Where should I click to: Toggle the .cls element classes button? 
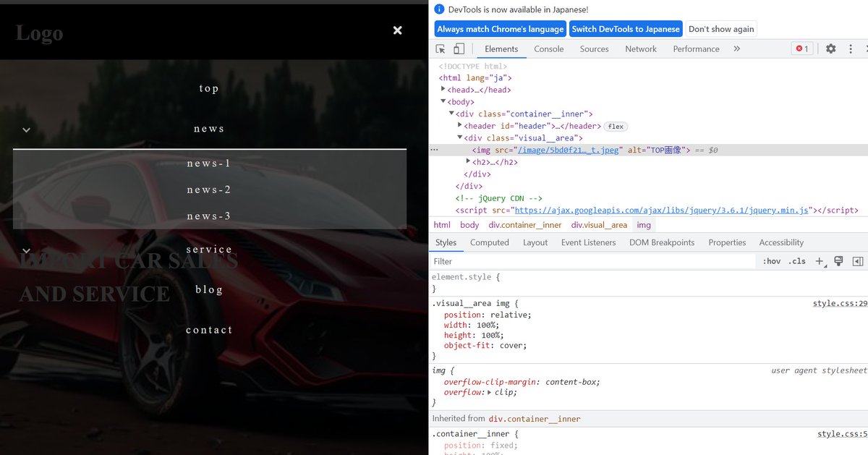coord(797,261)
